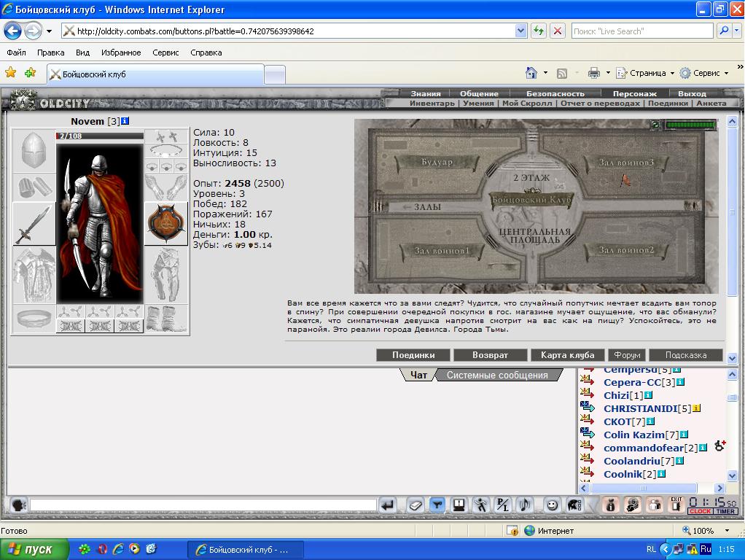Open the smiley face emoticons picker
Screen dimensions: 745x560
[x=552, y=505]
